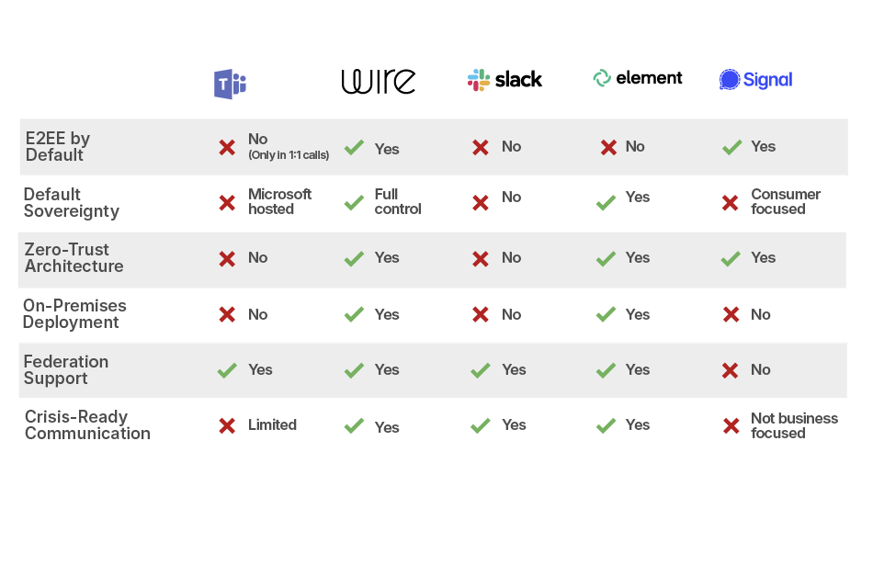Select the Zero-Trust Architecture row label
The height and width of the screenshot is (588, 873).
tap(74, 258)
